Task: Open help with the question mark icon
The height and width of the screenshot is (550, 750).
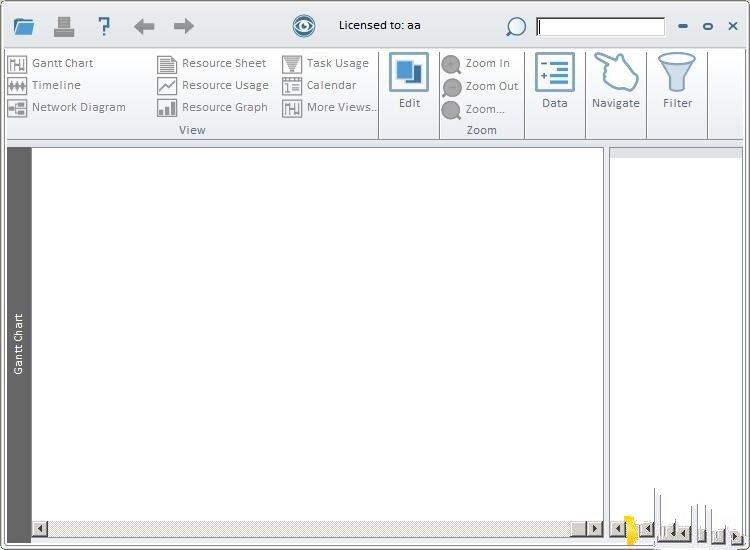Action: coord(104,26)
